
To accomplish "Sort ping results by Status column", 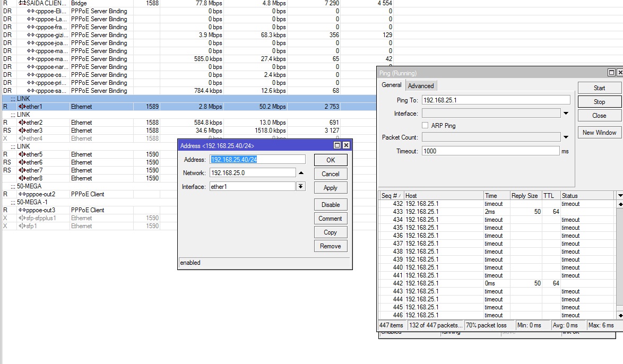I will 587,195.
